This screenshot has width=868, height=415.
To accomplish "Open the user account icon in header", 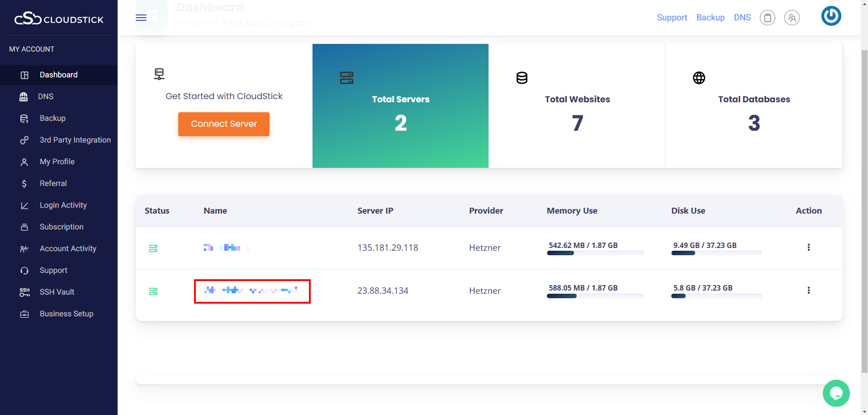I will point(792,18).
